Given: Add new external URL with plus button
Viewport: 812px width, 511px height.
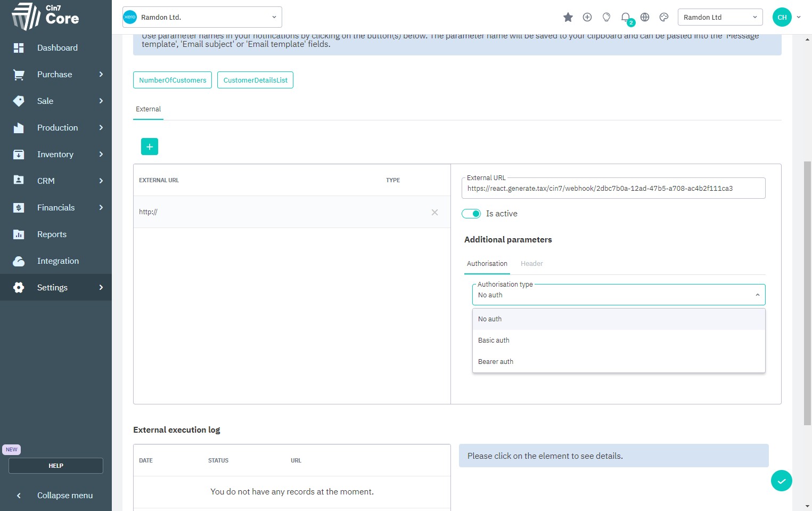Looking at the screenshot, I should pyautogui.click(x=150, y=147).
